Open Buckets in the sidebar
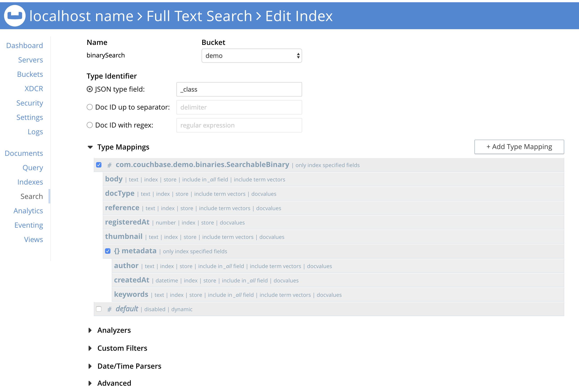 pyautogui.click(x=30, y=74)
